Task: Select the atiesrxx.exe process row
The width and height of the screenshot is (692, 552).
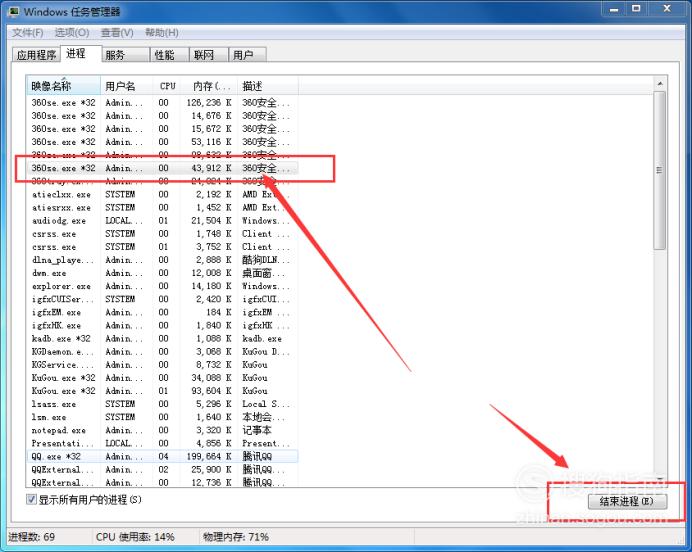Action: tap(162, 207)
